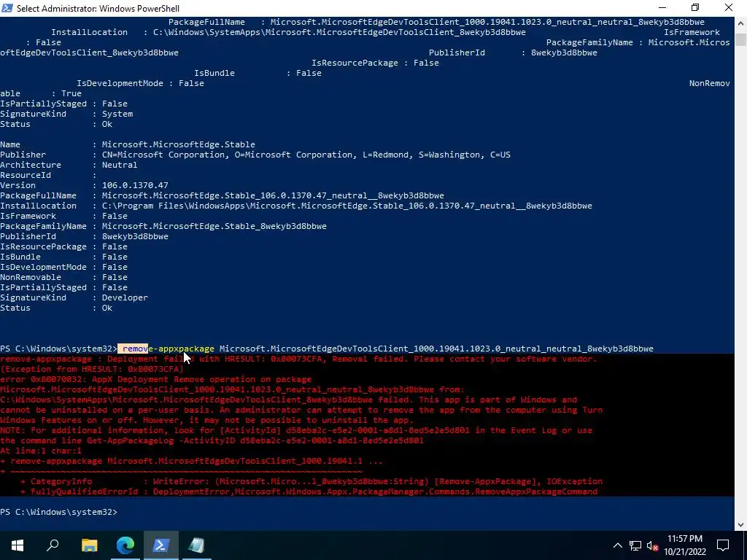Click InstallLocation path under Program Files
The image size is (747, 560).
347,206
